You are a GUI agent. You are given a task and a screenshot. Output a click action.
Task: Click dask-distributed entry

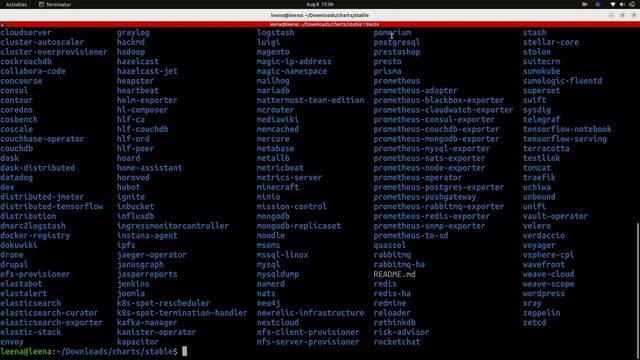point(38,168)
